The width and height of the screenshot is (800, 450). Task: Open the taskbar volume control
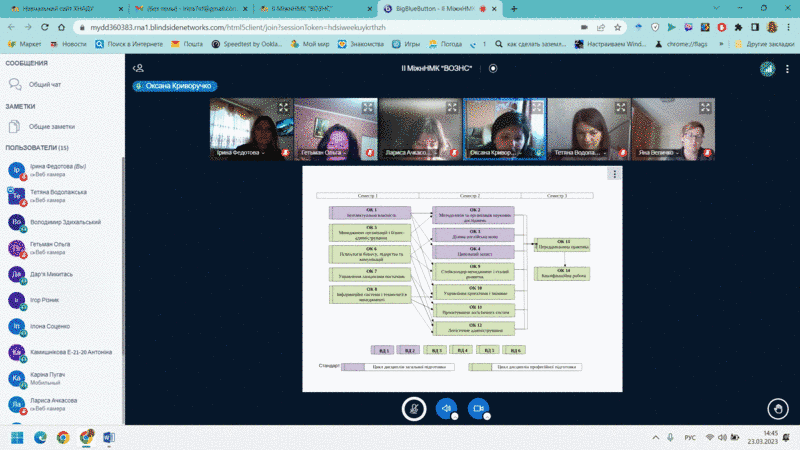point(722,438)
